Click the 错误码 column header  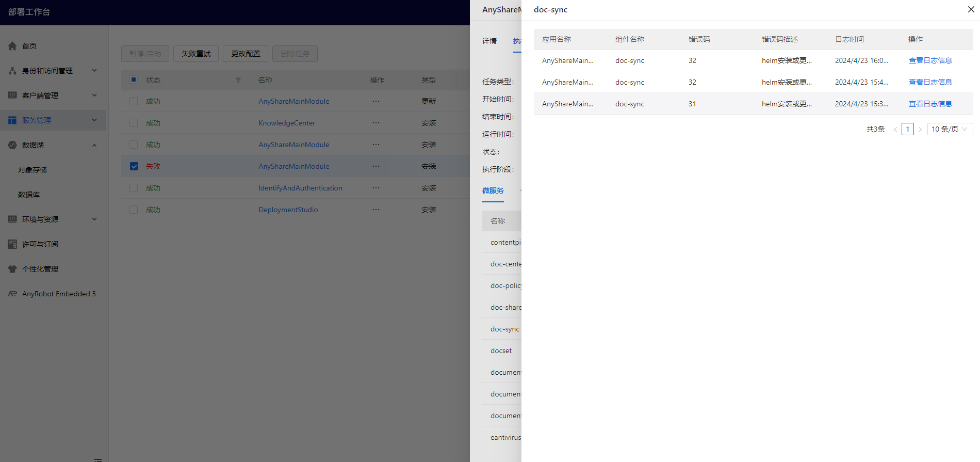point(699,39)
